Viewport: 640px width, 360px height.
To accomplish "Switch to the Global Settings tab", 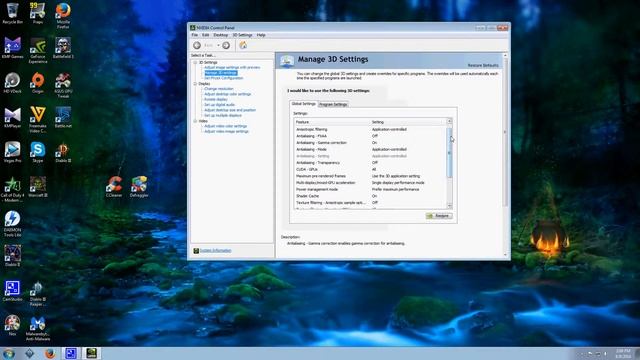I will click(x=303, y=104).
